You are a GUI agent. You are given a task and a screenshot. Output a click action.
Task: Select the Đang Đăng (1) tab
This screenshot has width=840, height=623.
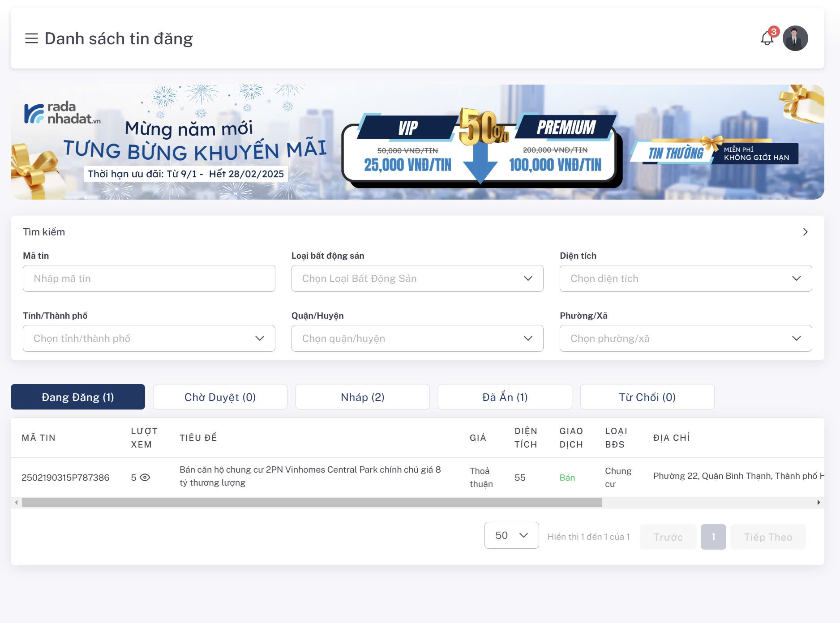[78, 397]
